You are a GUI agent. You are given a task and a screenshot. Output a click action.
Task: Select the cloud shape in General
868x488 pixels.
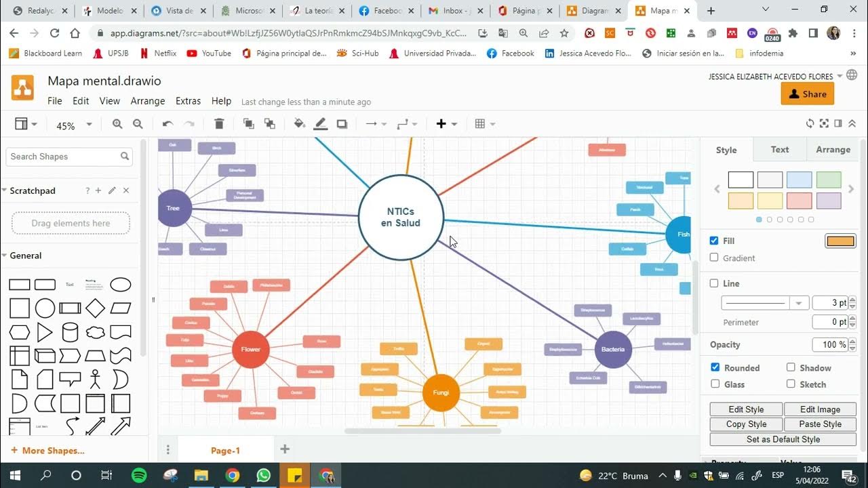[95, 332]
